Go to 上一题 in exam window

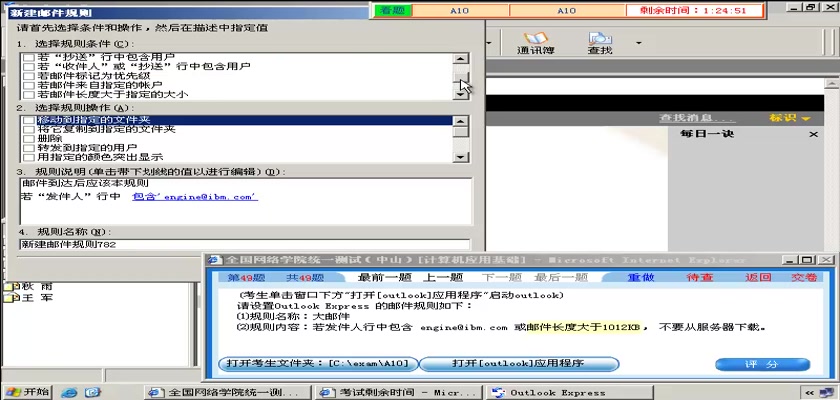point(442,277)
